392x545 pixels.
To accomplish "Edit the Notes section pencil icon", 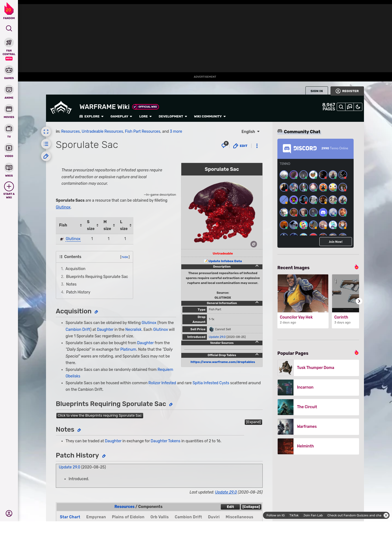I will [79, 430].
